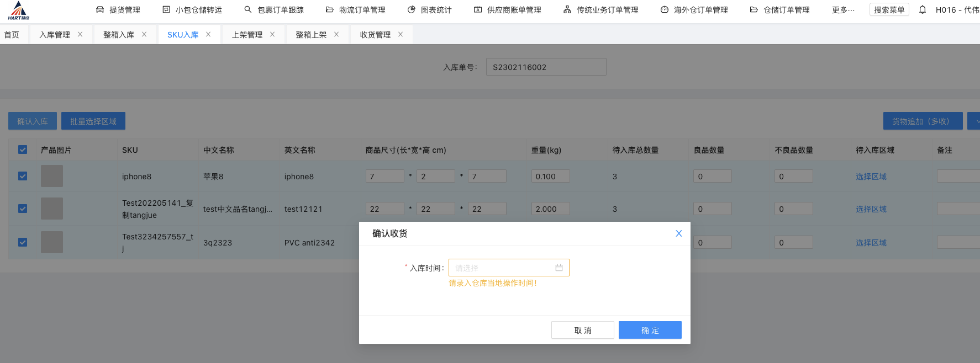
Task: Close the 收货管理 tab using its X
Action: (401, 34)
